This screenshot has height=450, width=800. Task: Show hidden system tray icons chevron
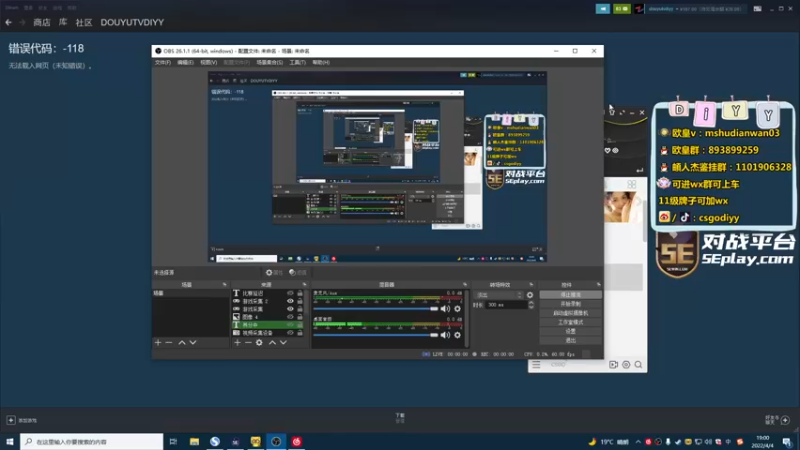coord(638,442)
